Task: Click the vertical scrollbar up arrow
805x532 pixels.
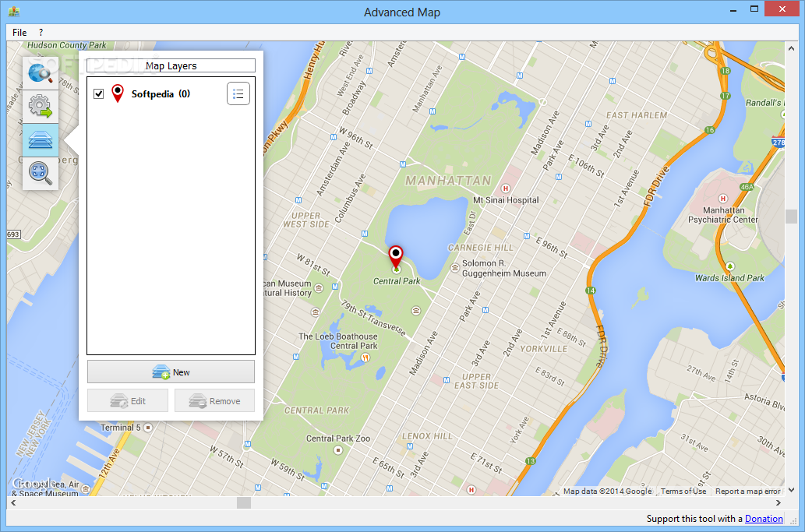Action: [x=791, y=48]
